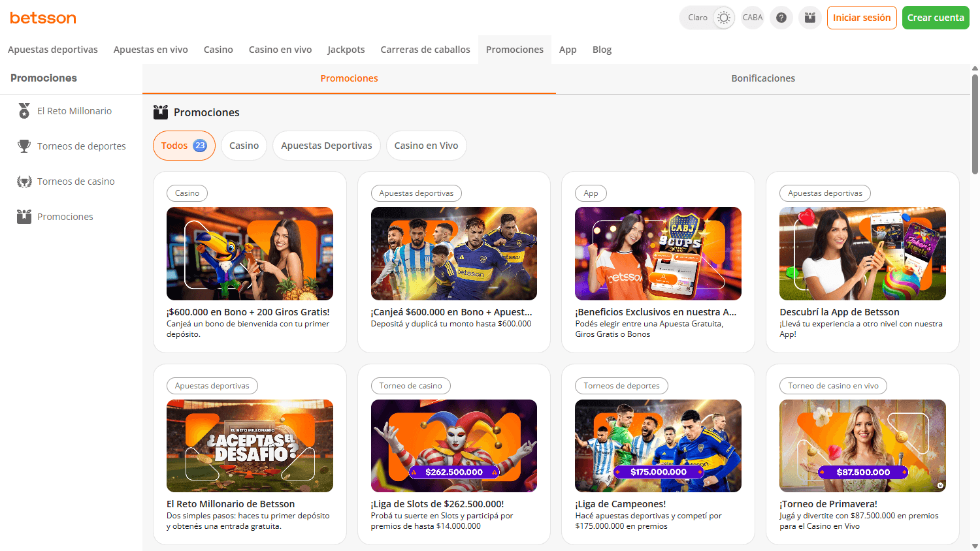980x551 pixels.
Task: Click the Torneo de casino en vivo tag
Action: tap(833, 386)
